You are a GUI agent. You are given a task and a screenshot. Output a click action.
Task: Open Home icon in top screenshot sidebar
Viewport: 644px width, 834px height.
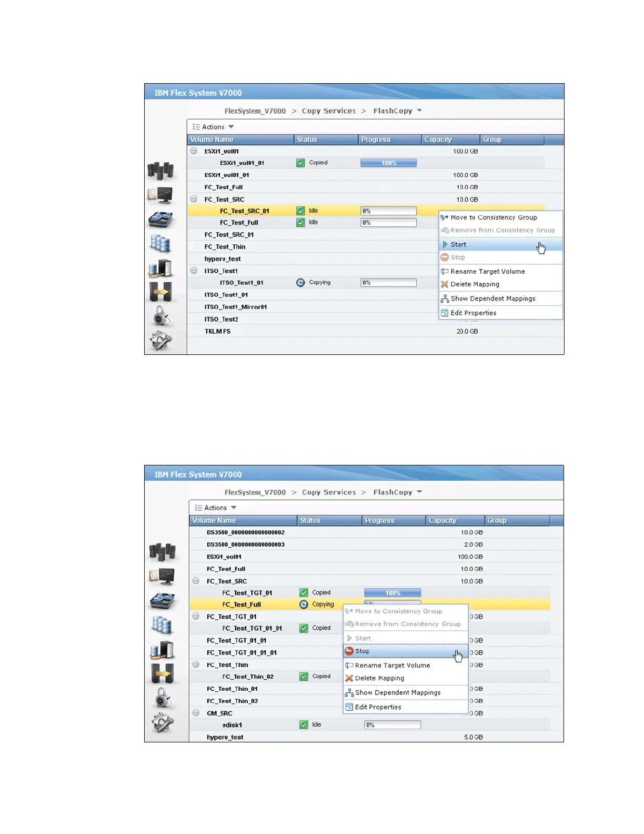[160, 171]
